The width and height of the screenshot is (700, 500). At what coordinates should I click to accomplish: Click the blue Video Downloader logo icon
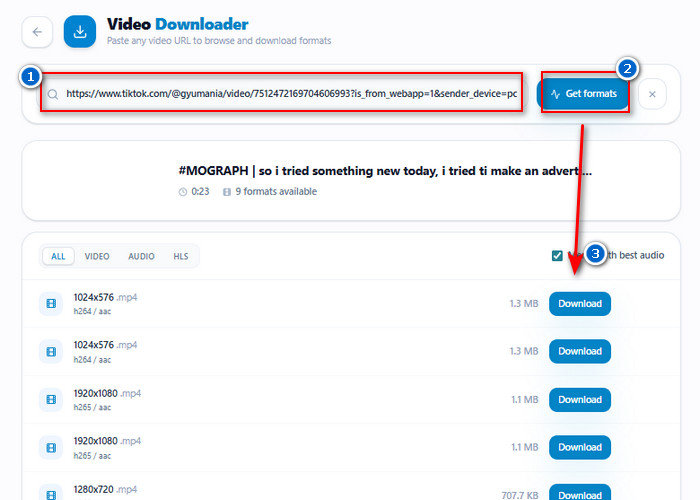(x=80, y=32)
